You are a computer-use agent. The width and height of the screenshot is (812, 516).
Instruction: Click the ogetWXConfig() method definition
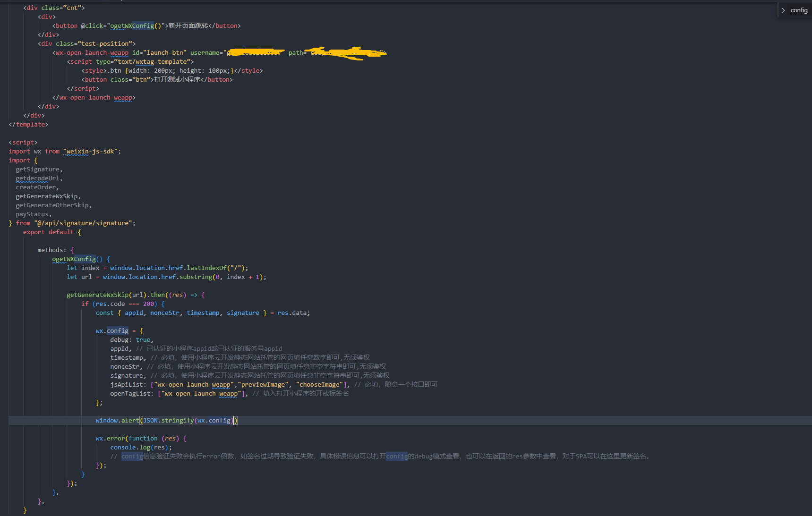[77, 259]
